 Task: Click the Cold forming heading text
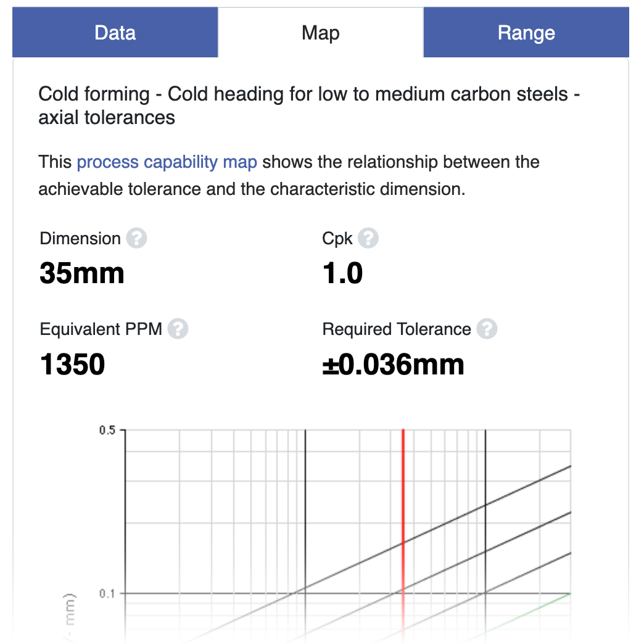309,105
